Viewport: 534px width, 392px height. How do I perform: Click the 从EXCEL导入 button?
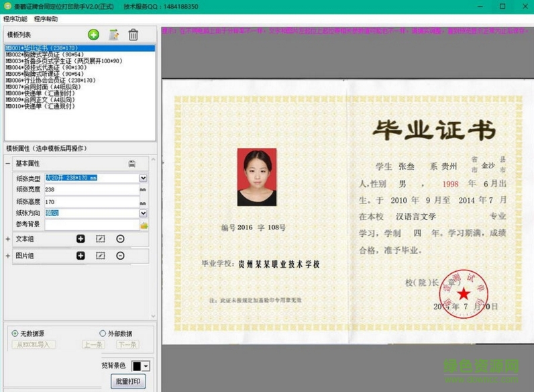click(x=34, y=344)
